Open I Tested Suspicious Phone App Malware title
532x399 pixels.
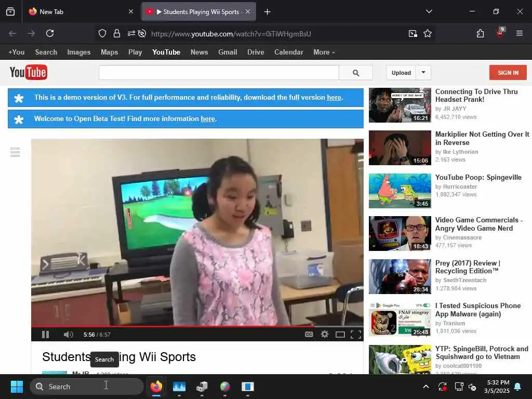point(478,310)
